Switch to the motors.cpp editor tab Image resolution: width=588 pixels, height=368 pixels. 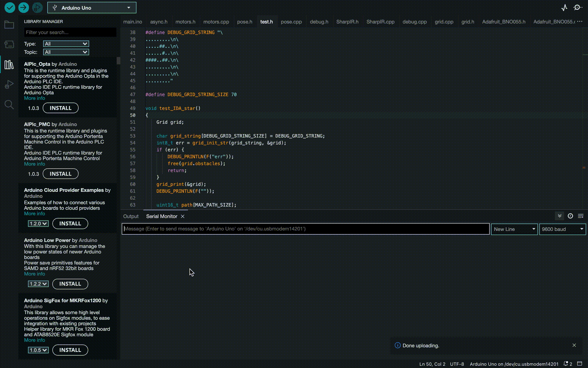[216, 22]
